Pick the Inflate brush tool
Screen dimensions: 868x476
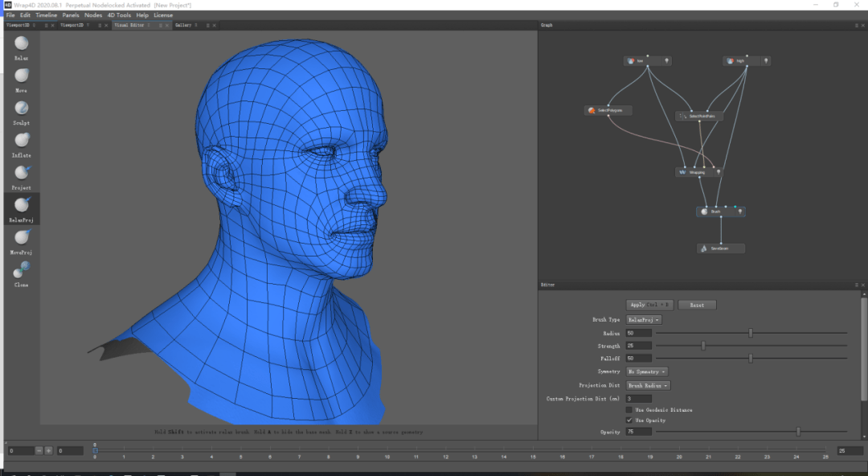point(21,141)
